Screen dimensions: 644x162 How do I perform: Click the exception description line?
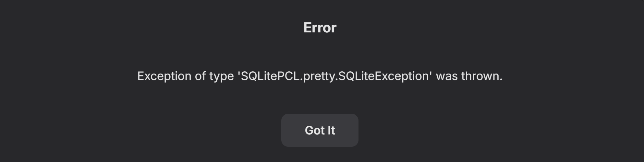[320, 76]
